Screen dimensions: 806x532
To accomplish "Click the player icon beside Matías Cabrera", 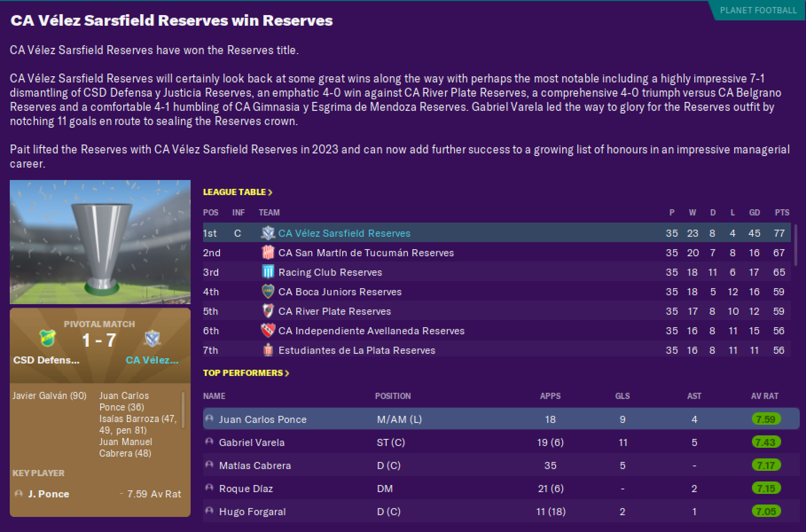I will point(209,465).
